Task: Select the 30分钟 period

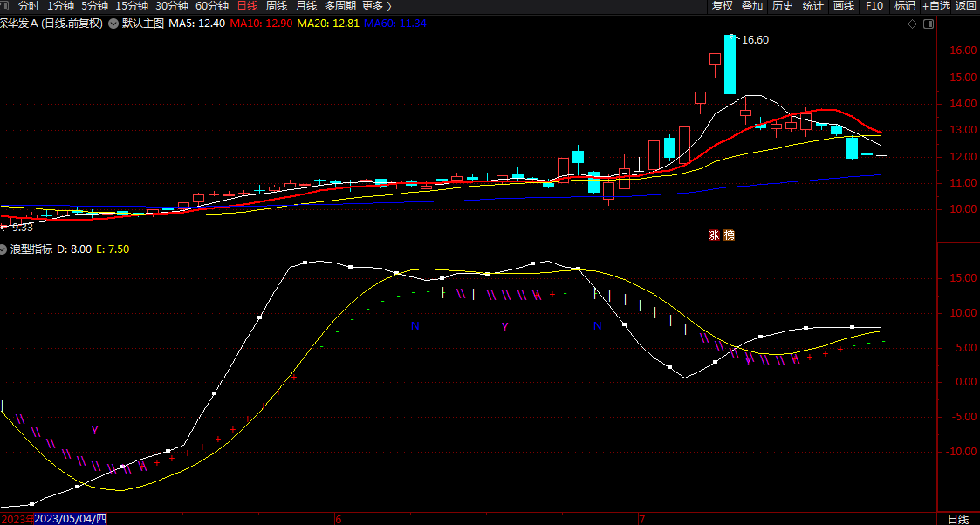Action: click(x=172, y=6)
